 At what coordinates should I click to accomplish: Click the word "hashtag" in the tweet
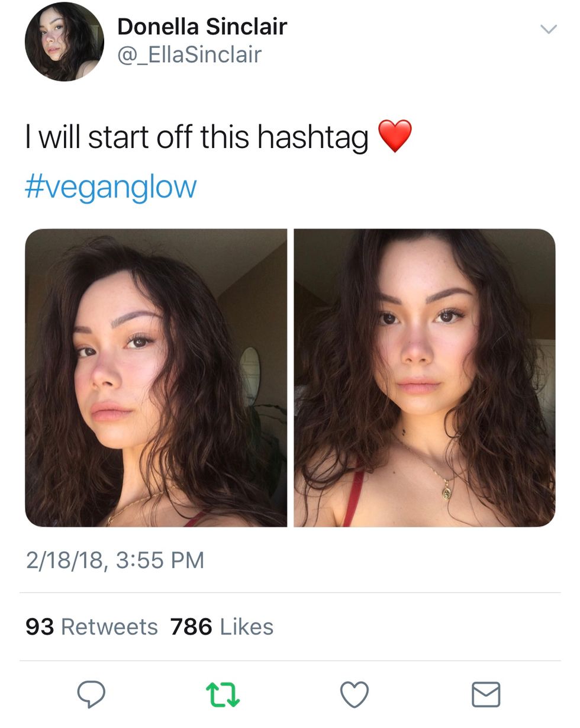tap(312, 137)
